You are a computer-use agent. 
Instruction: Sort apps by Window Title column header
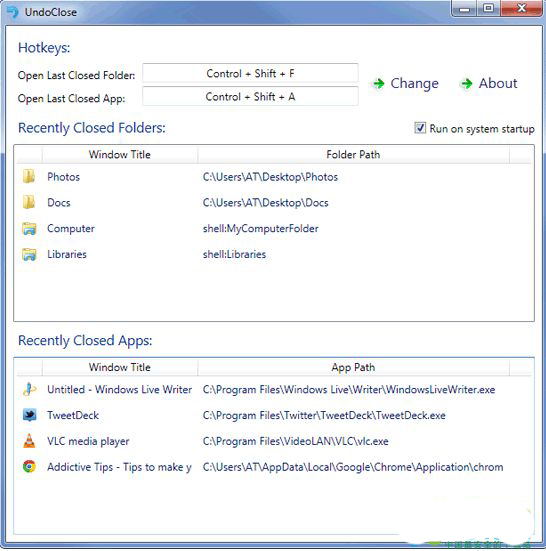[x=120, y=367]
